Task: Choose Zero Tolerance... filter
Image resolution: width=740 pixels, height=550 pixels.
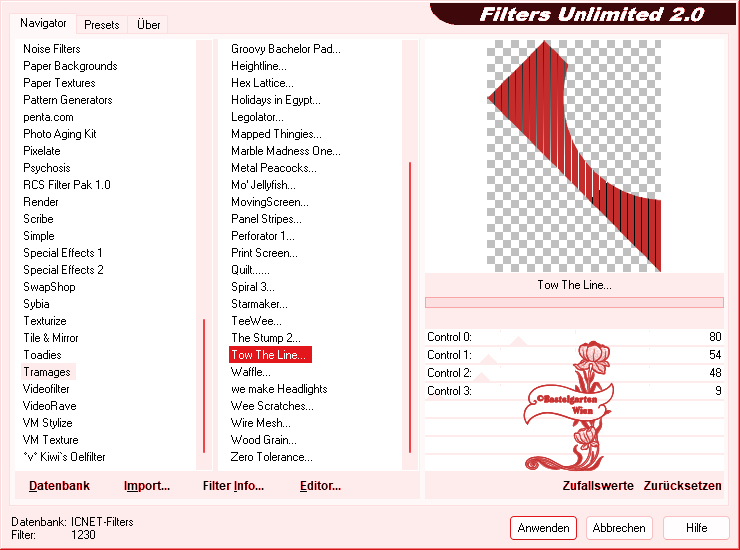Action: [x=271, y=457]
